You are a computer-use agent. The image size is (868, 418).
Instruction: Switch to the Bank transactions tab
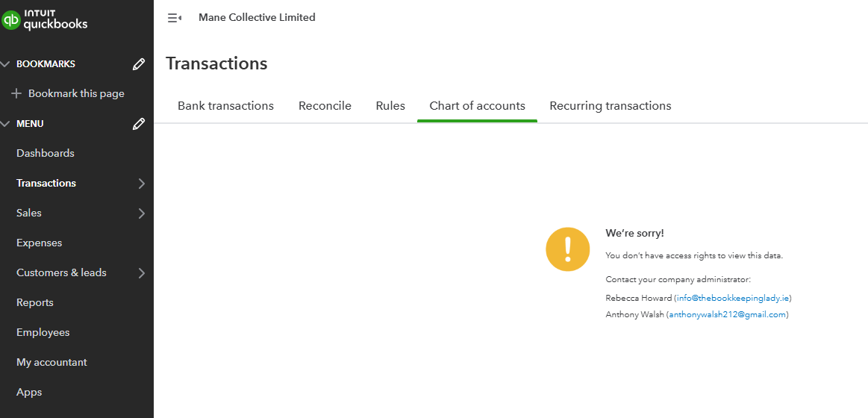pos(225,106)
